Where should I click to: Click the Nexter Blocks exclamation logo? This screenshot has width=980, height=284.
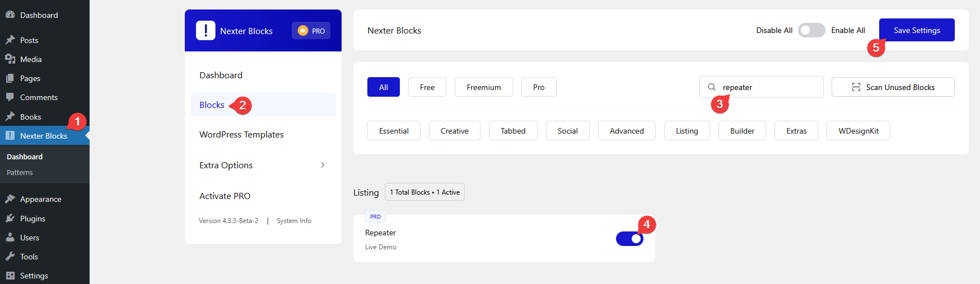[206, 30]
